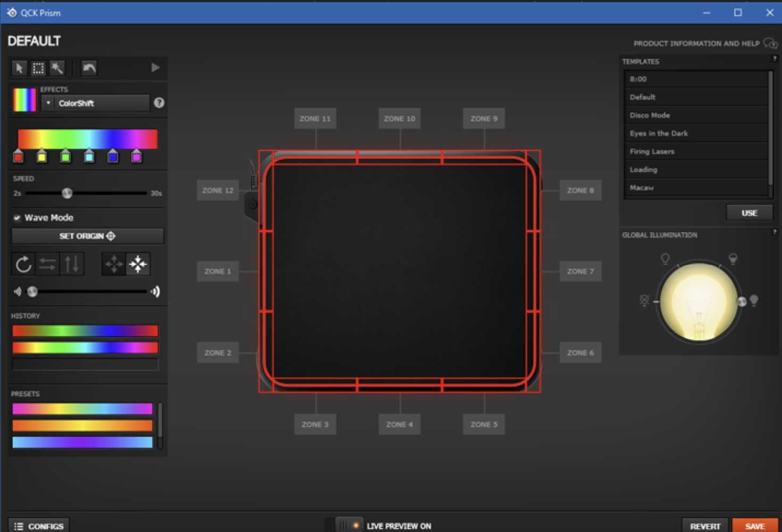Select ZONE 2 label
The image size is (782, 532).
(x=218, y=353)
